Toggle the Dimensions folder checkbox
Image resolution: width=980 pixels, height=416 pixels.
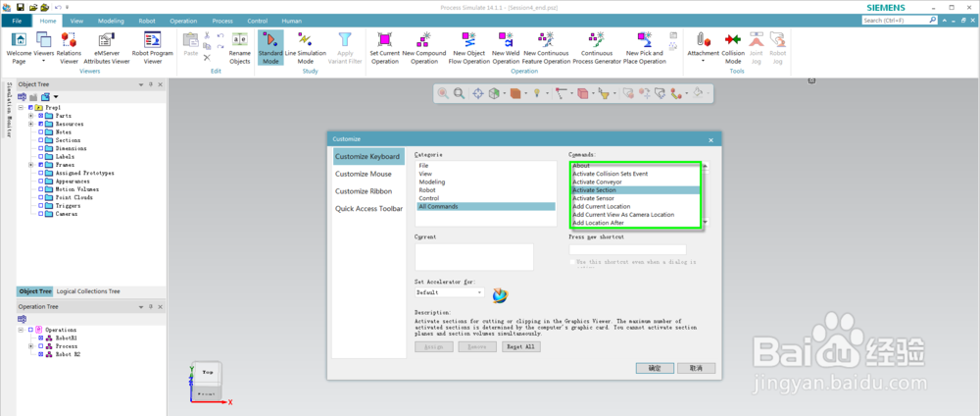click(41, 148)
